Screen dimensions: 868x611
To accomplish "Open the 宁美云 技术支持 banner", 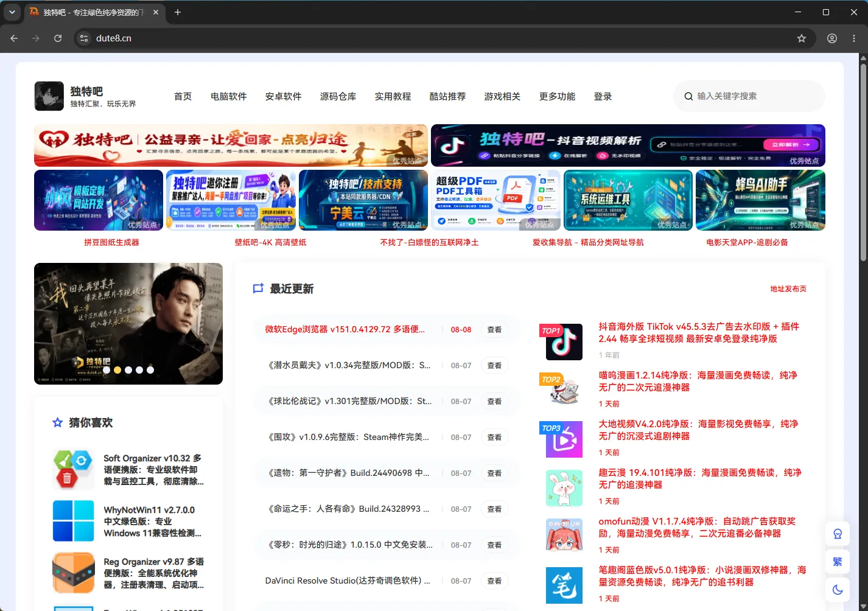I will pyautogui.click(x=363, y=200).
